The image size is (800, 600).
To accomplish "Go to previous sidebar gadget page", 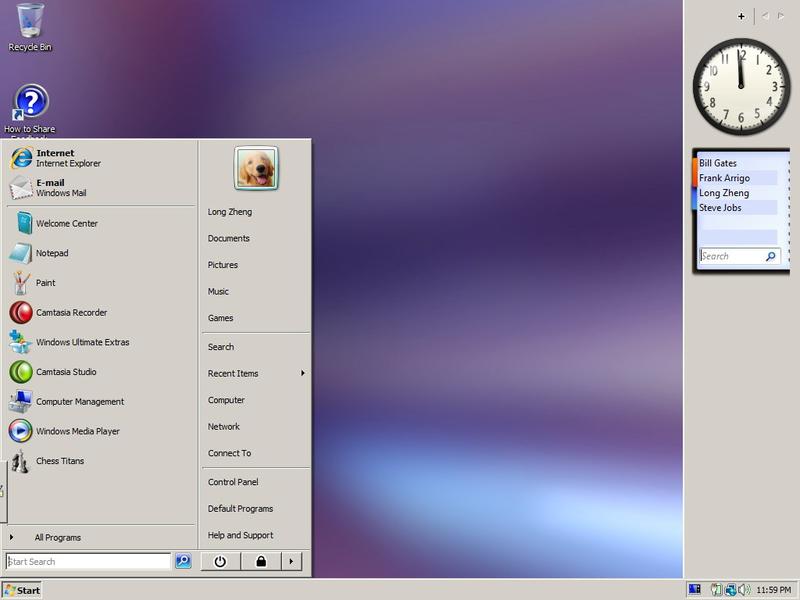I will point(765,16).
